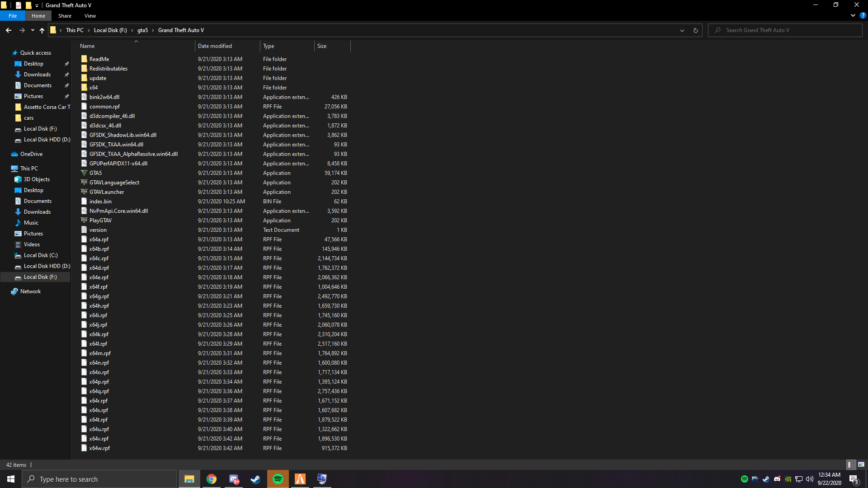Open the View ribbon tab
Viewport: 868px width, 488px height.
tap(90, 16)
